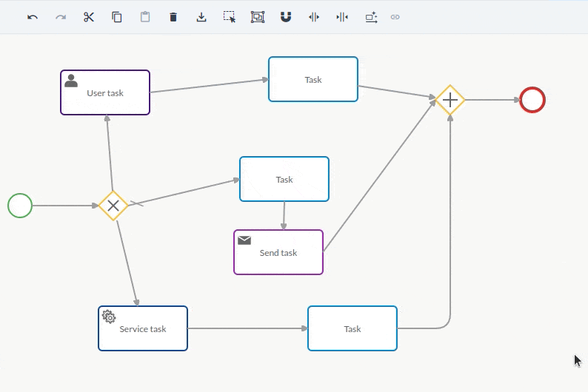Select the red end event circle

[532, 100]
